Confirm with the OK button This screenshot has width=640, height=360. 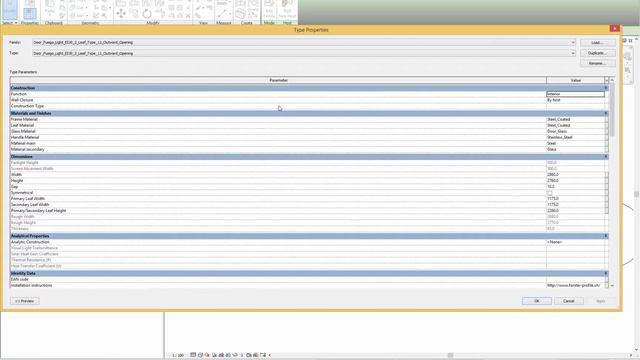537,301
